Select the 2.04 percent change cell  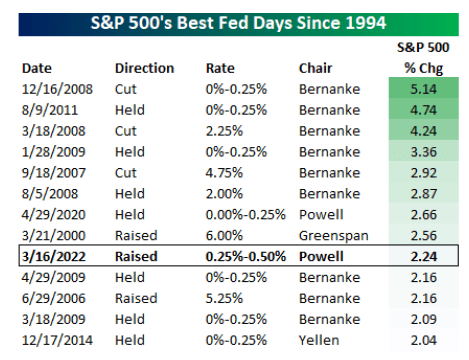(x=424, y=340)
